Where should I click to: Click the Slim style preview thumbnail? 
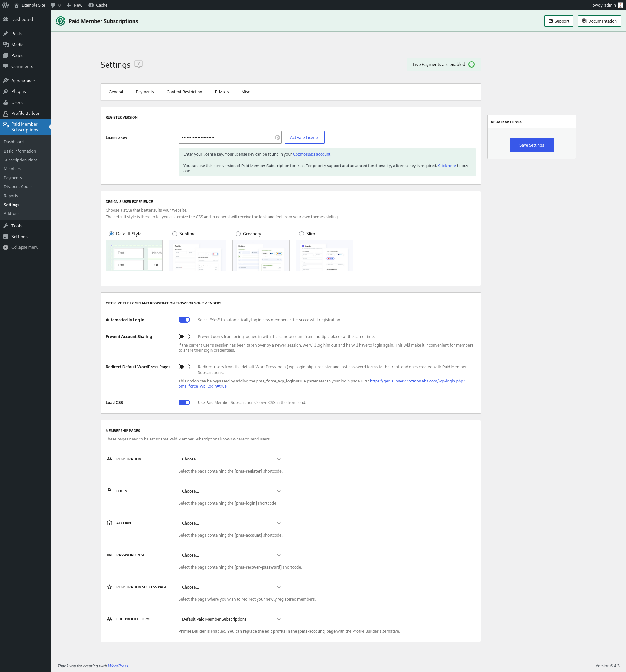[324, 256]
